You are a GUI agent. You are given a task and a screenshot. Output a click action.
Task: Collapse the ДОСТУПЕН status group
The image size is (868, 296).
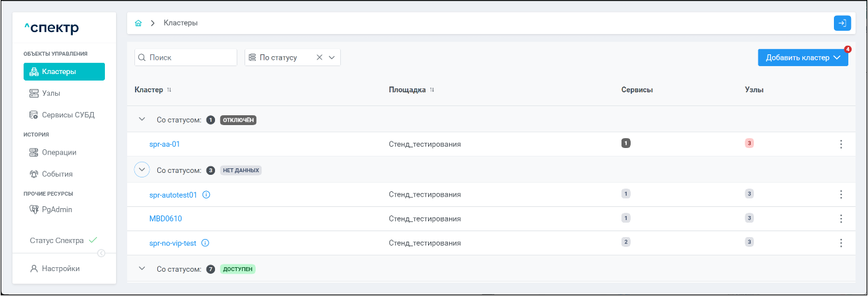pyautogui.click(x=142, y=268)
